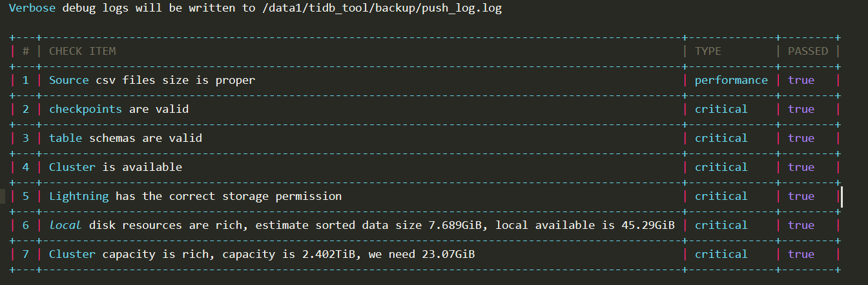Screen dimensions: 868x285
Task: Click the word Verbose in first line
Action: pyautogui.click(x=32, y=9)
